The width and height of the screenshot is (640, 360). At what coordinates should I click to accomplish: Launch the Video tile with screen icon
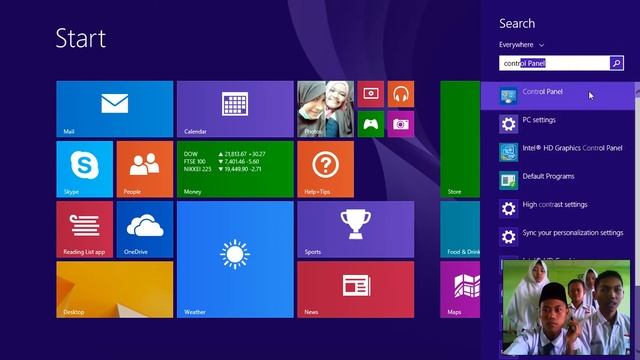pos(371,94)
